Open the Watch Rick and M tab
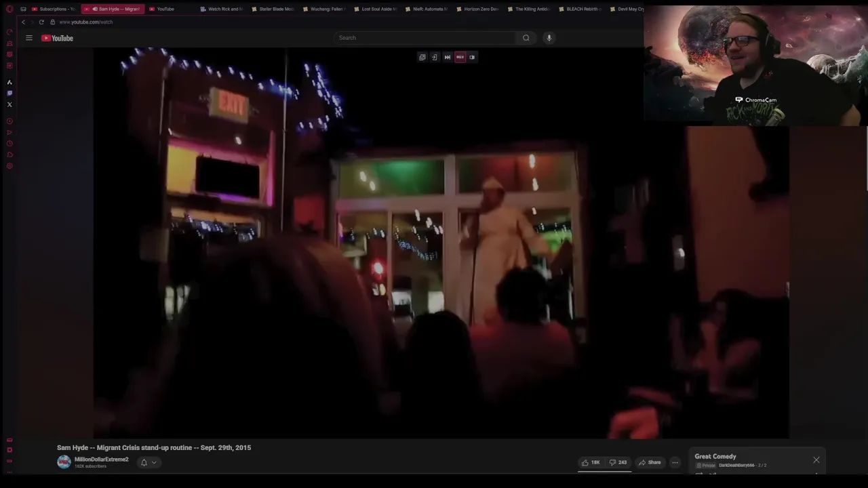This screenshot has width=868, height=488. pyautogui.click(x=222, y=9)
